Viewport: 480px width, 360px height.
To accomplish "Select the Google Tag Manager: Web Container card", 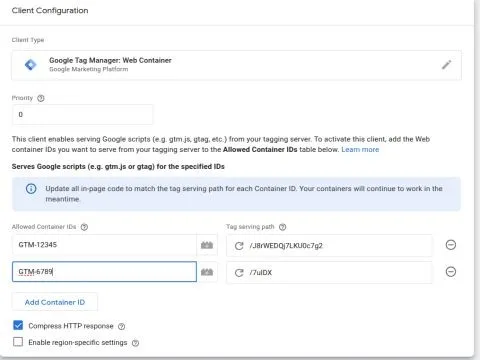I will 236,65.
